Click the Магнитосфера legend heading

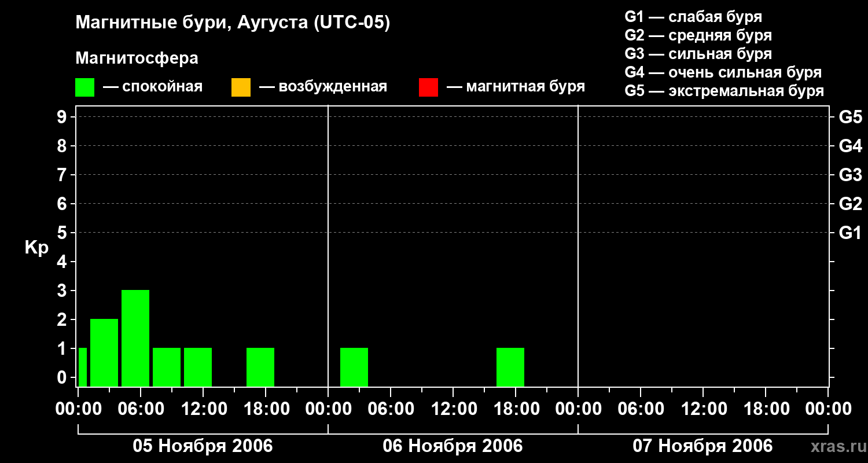(137, 58)
